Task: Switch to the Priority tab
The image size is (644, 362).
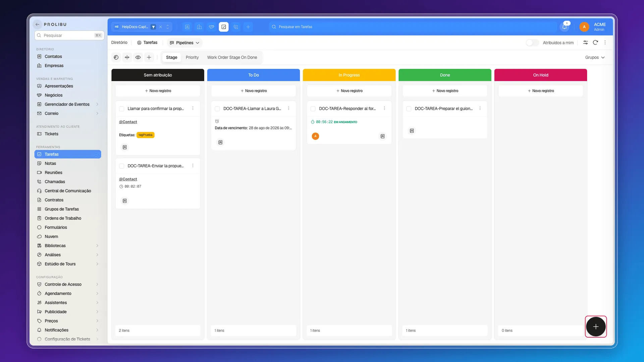Action: click(x=192, y=57)
